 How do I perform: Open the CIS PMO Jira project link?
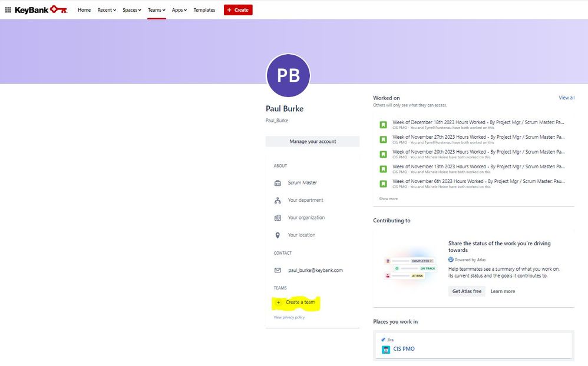(x=404, y=349)
